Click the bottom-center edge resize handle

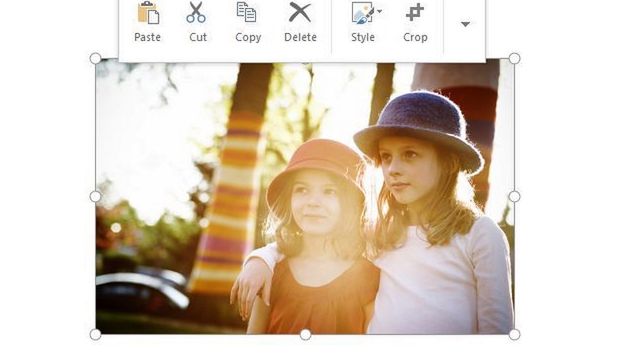(x=305, y=335)
